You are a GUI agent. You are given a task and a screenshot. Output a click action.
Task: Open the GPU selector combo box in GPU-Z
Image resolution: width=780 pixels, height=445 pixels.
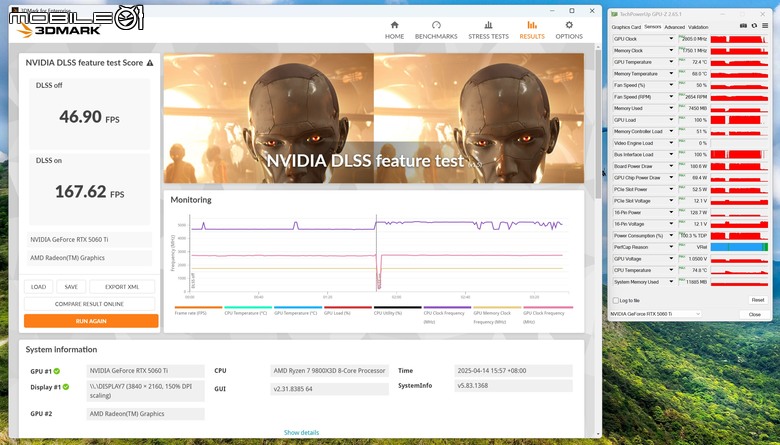tap(656, 314)
